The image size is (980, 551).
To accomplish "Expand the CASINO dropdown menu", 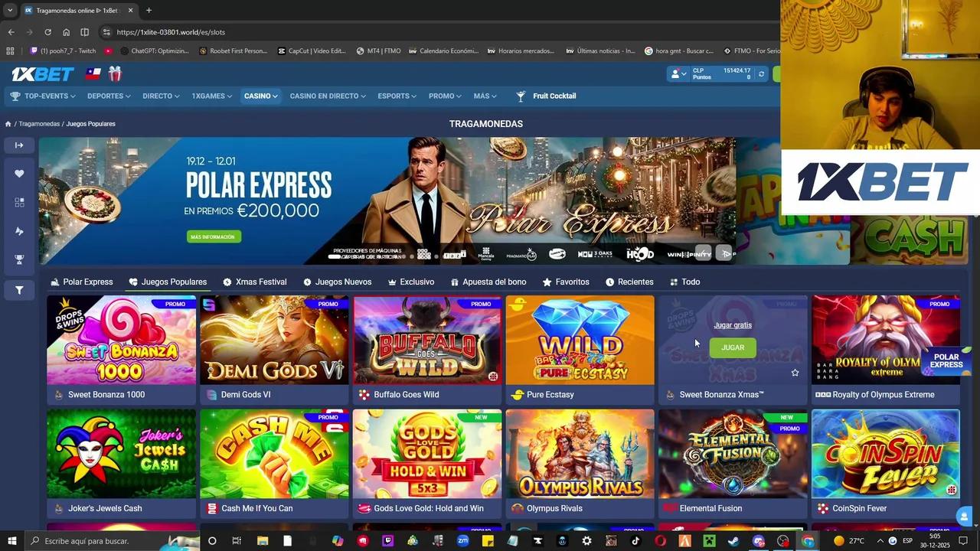I will 260,96.
